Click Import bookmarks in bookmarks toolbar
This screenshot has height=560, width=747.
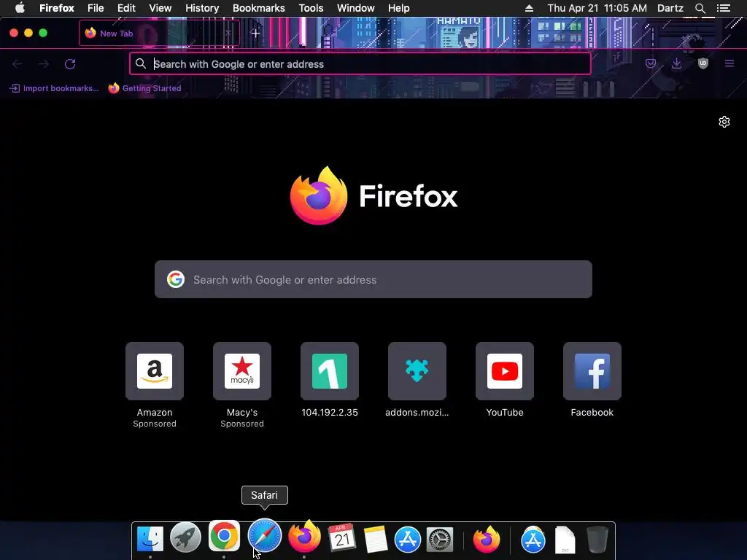(54, 88)
